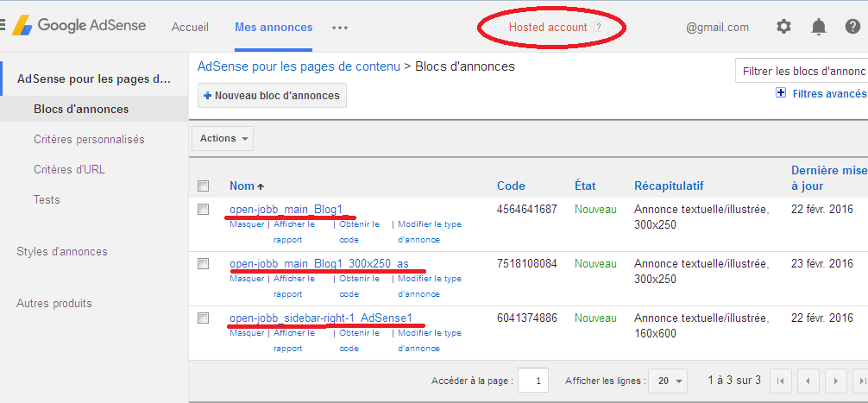Click Masquer under open-jobb_main_Blog1_
This screenshot has height=403, width=868.
point(247,224)
